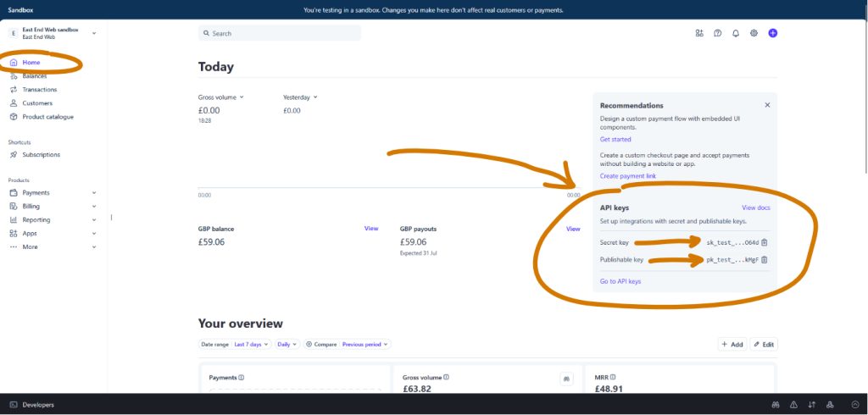Open the East End Web account switcher
The image size is (868, 415).
(x=53, y=33)
